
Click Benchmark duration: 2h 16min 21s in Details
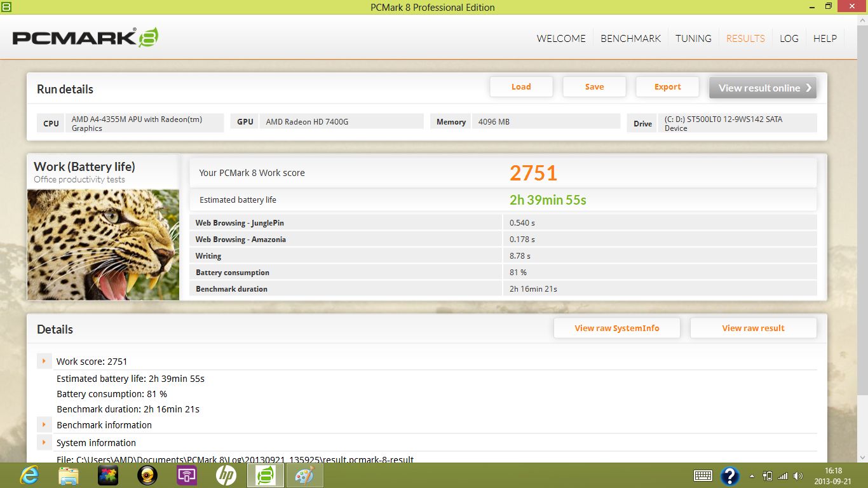[128, 409]
